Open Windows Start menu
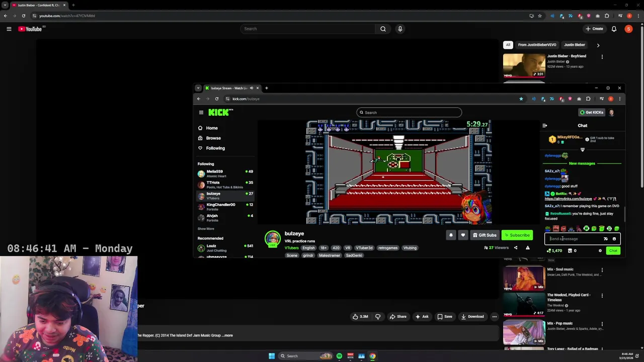Image resolution: width=644 pixels, height=362 pixels. 272,356
